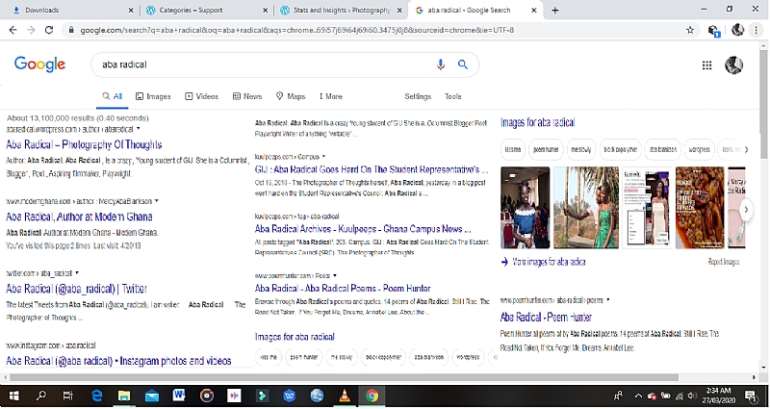This screenshot has width=770, height=409.
Task: Open Aba Radical Twitter result link
Action: pyautogui.click(x=76, y=289)
